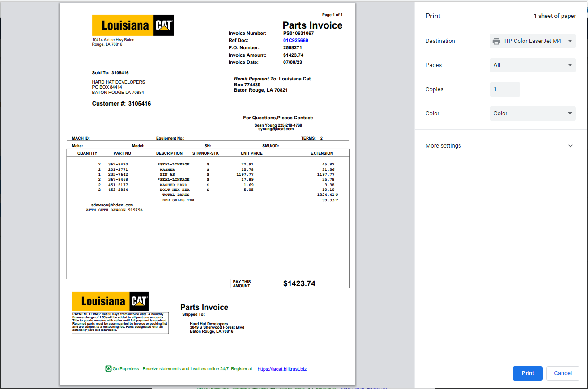The height and width of the screenshot is (389, 588).
Task: Click the PIN AS description
Action: [167, 174]
